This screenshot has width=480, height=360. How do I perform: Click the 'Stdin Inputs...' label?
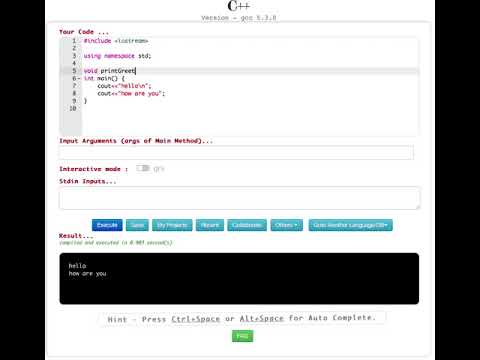(x=88, y=181)
